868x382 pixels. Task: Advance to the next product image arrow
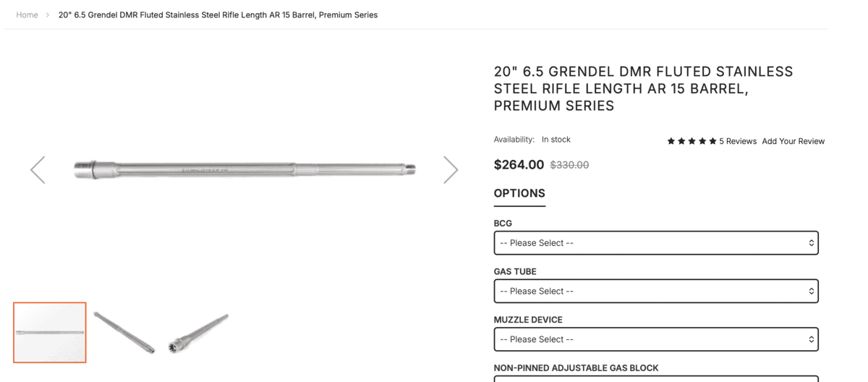(x=451, y=170)
